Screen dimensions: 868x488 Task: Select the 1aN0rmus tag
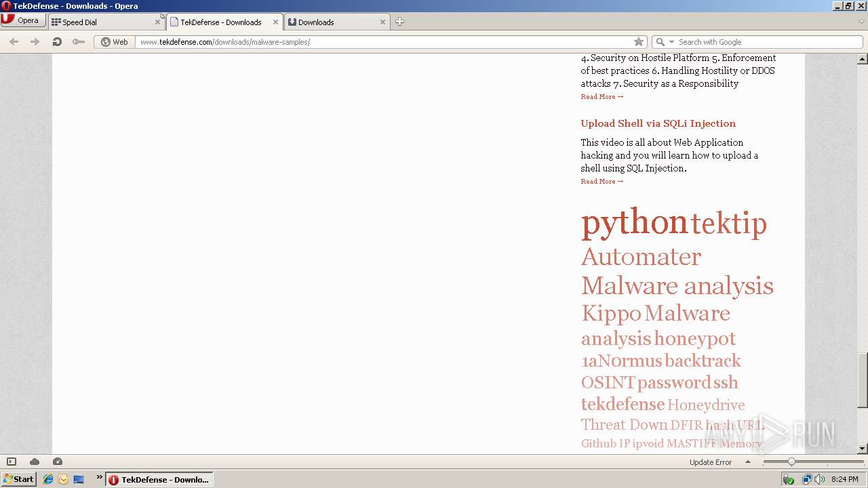622,361
